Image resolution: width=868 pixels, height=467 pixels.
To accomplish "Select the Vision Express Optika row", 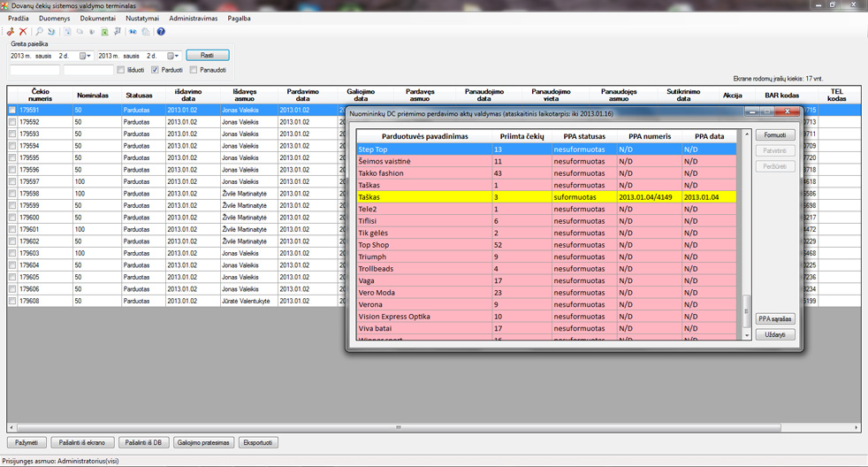I will click(x=546, y=317).
